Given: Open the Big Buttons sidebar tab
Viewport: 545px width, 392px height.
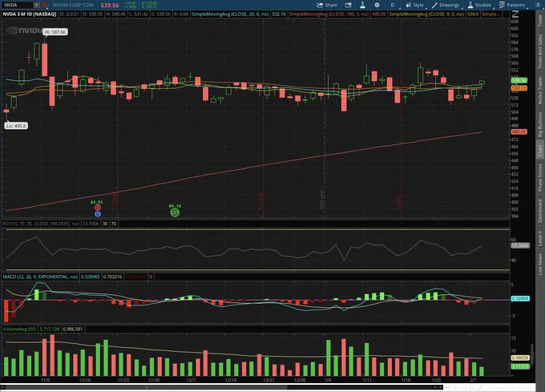Looking at the screenshot, I should (540, 124).
